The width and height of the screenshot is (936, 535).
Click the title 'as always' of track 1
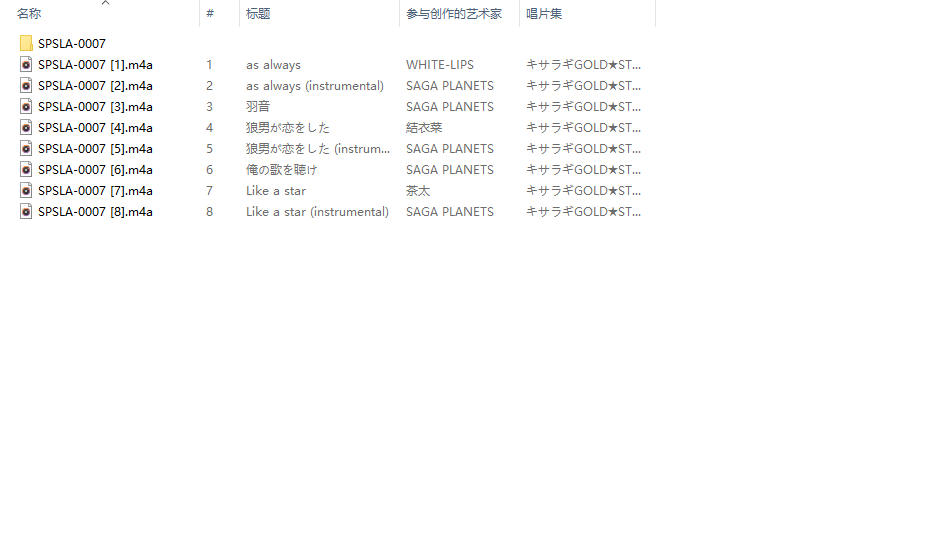tap(273, 64)
